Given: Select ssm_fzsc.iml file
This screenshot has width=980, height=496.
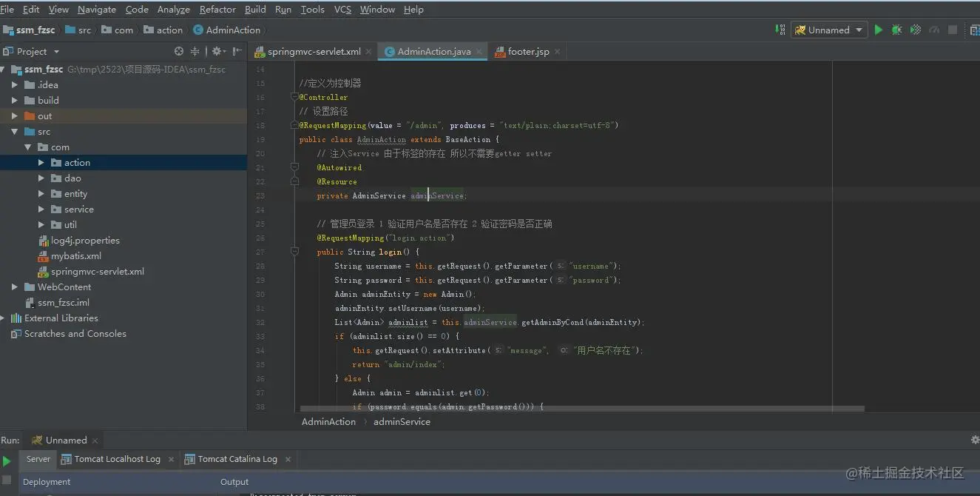Looking at the screenshot, I should pos(64,303).
